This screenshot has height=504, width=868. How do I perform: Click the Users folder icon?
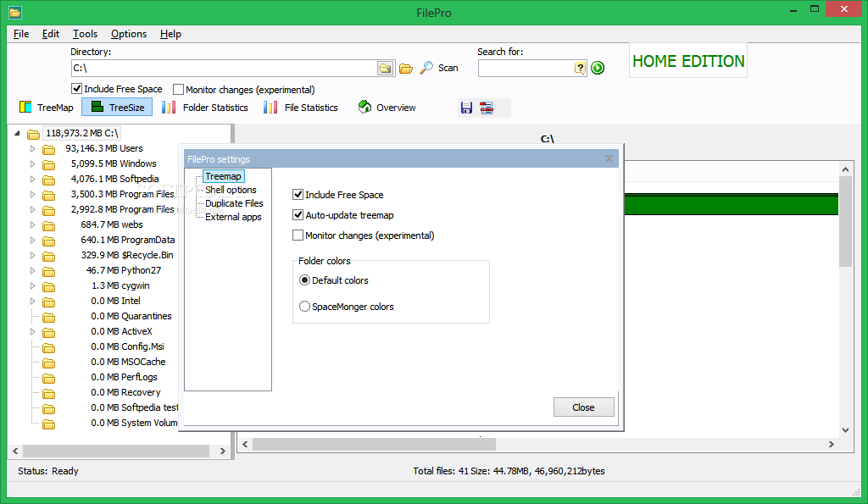tap(48, 149)
